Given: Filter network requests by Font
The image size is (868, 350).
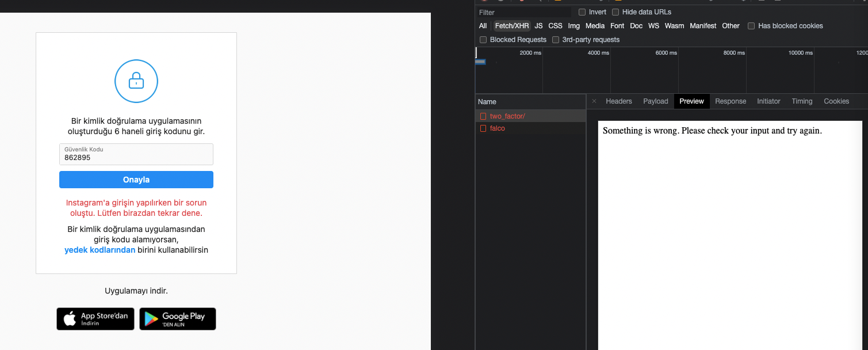Looking at the screenshot, I should point(617,26).
